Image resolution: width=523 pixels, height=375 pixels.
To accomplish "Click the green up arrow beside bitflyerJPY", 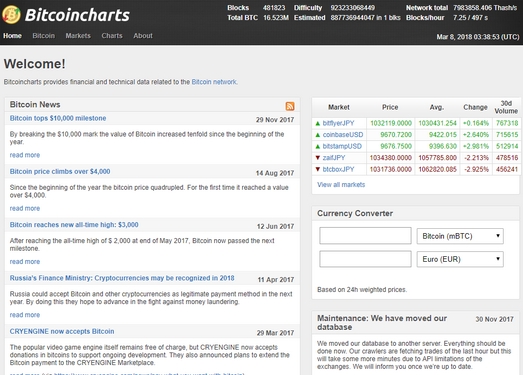I will pos(318,123).
